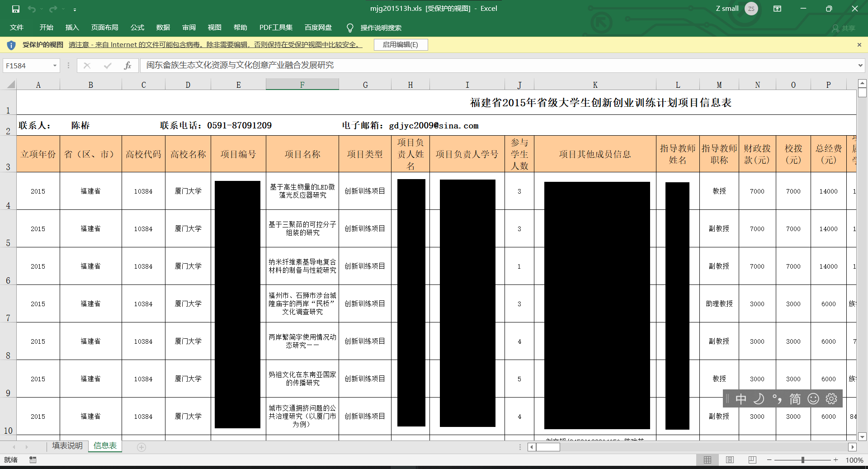Close the protected view message bar
Screen dimensions: 868x469
tap(859, 45)
